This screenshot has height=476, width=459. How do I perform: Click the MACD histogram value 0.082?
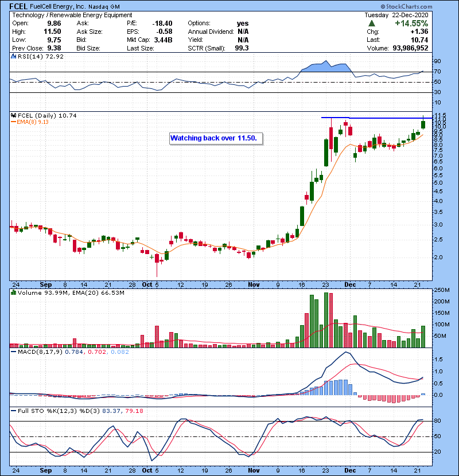[x=120, y=352]
